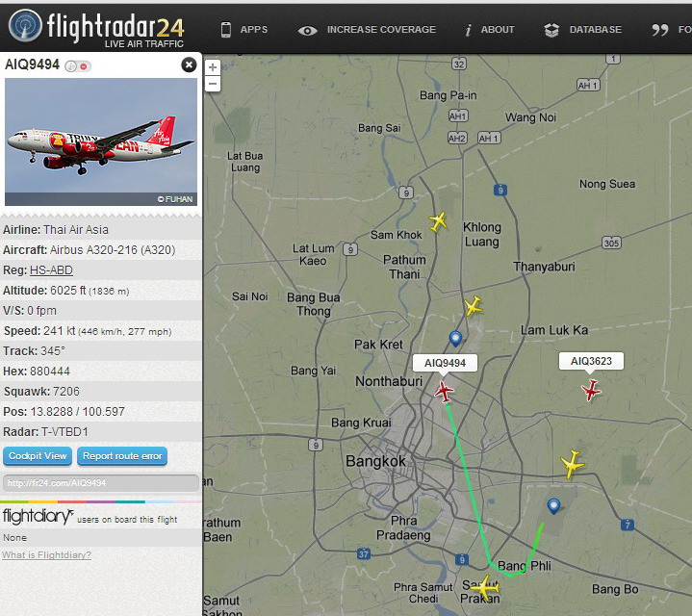Open Increase Coverage menu item

click(367, 30)
